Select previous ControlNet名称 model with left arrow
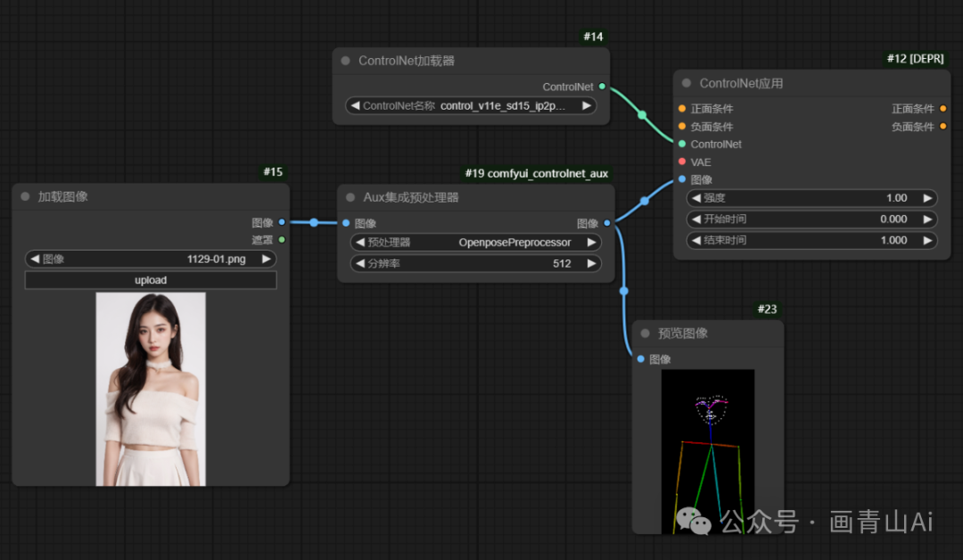The image size is (963, 560). tap(355, 105)
